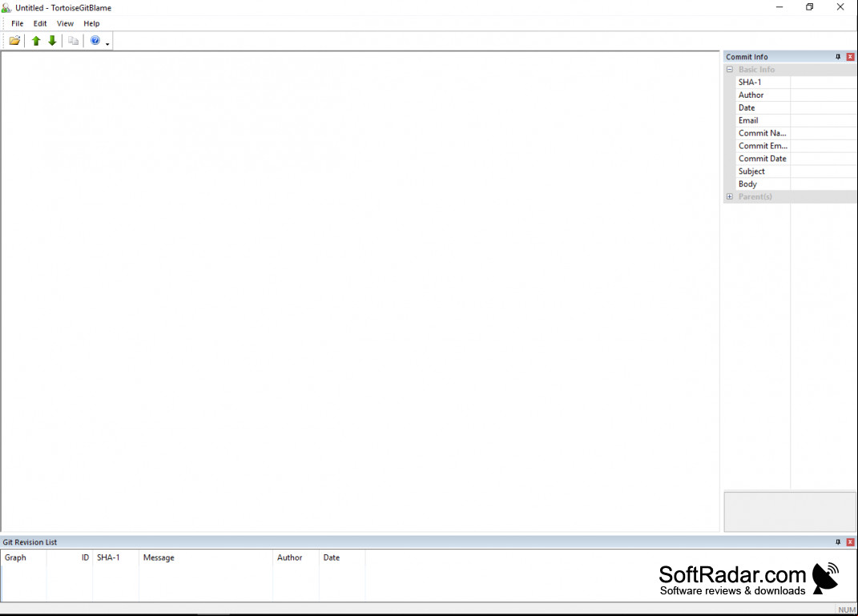Screen dimensions: 858x616
Task: Select the Commit Na... property row
Action: 796,133
